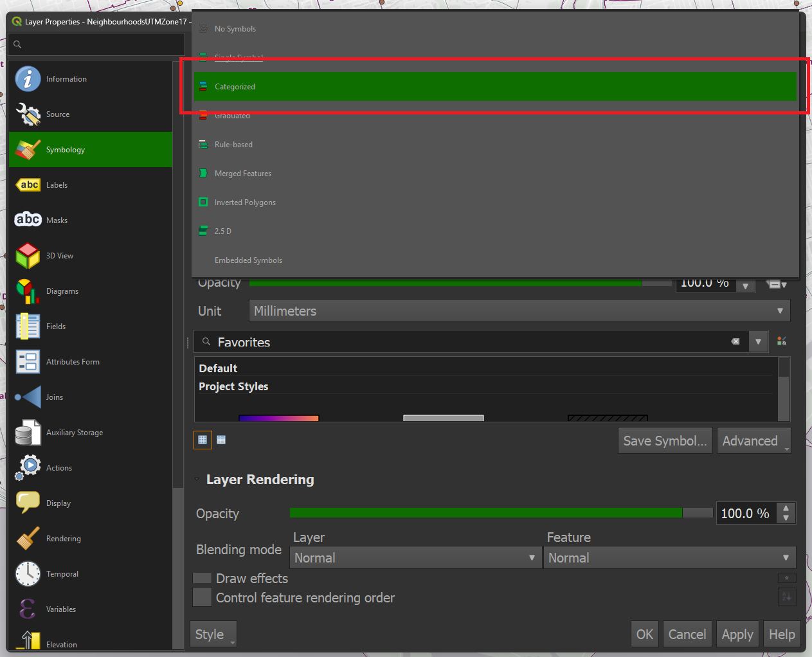
Task: Collapse the Layer Rendering section
Action: pyautogui.click(x=197, y=480)
